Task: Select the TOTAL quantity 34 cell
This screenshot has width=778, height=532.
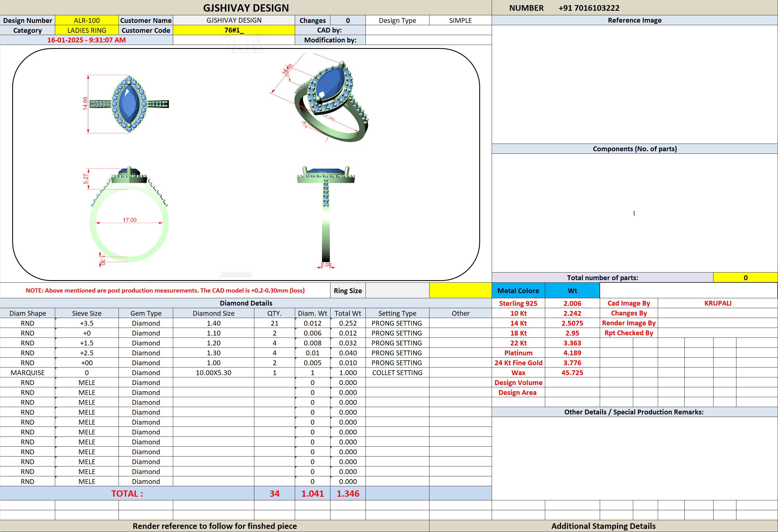Action: 274,494
